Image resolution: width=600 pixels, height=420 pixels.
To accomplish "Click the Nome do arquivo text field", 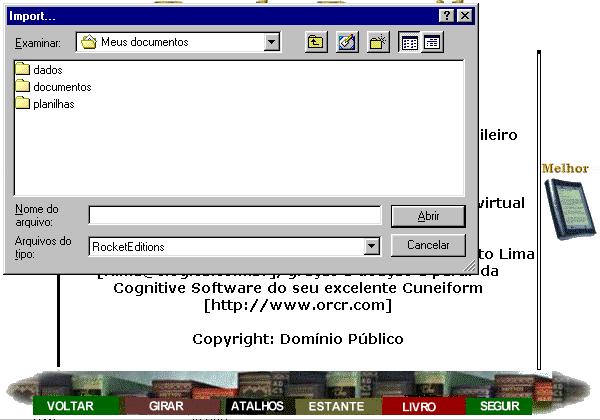I will point(234,216).
